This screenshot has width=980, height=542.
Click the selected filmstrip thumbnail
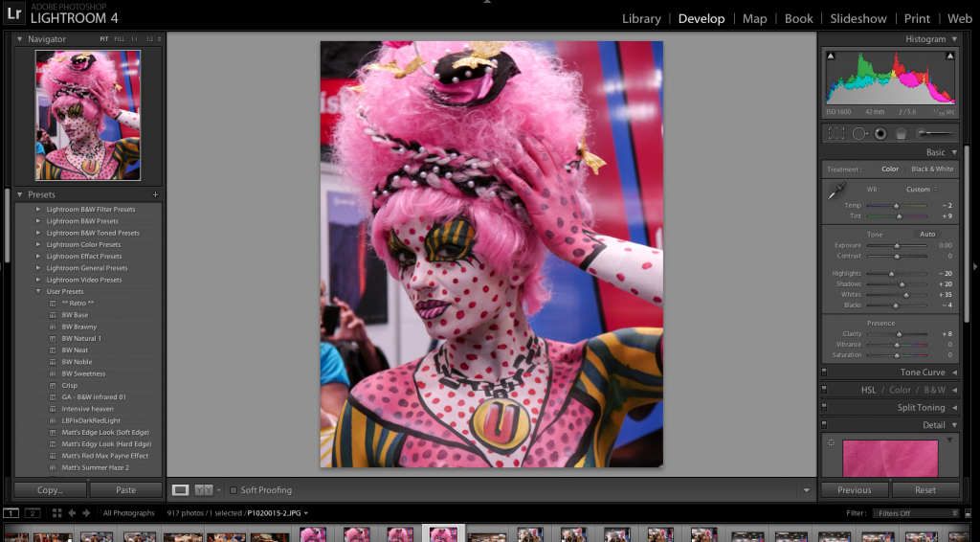443,534
